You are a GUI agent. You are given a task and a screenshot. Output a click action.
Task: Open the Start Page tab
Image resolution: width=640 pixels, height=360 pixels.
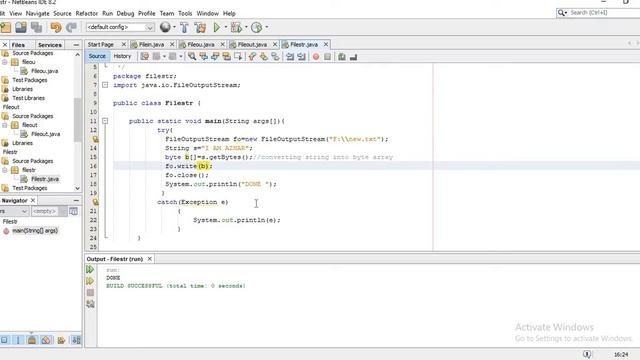[100, 44]
